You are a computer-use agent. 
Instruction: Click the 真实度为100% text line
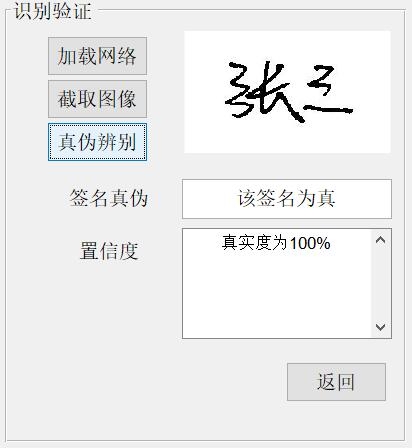[x=276, y=243]
